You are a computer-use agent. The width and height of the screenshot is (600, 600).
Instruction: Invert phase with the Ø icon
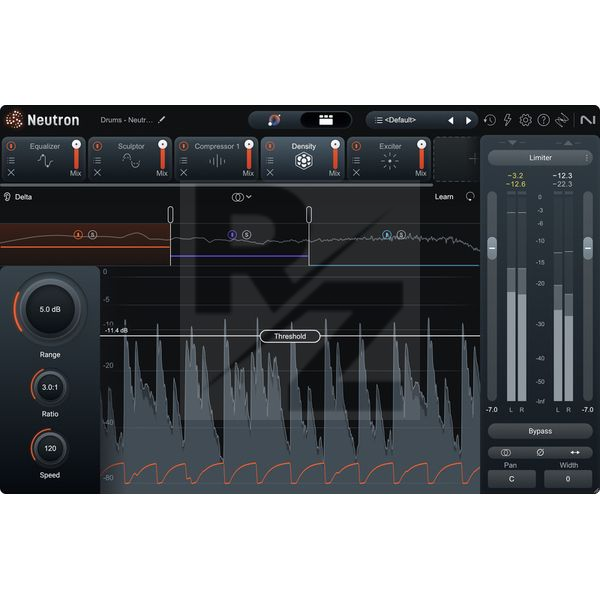[x=540, y=453]
